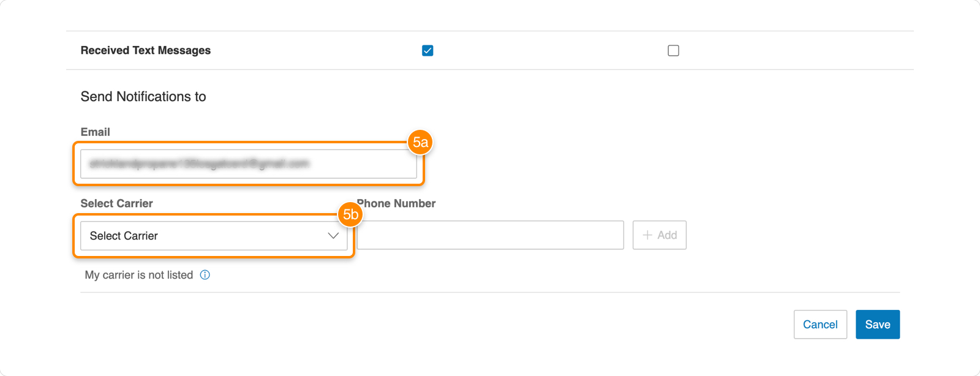
Task: Click the info icon beside 'My carrier is not listed'
Action: coord(206,275)
